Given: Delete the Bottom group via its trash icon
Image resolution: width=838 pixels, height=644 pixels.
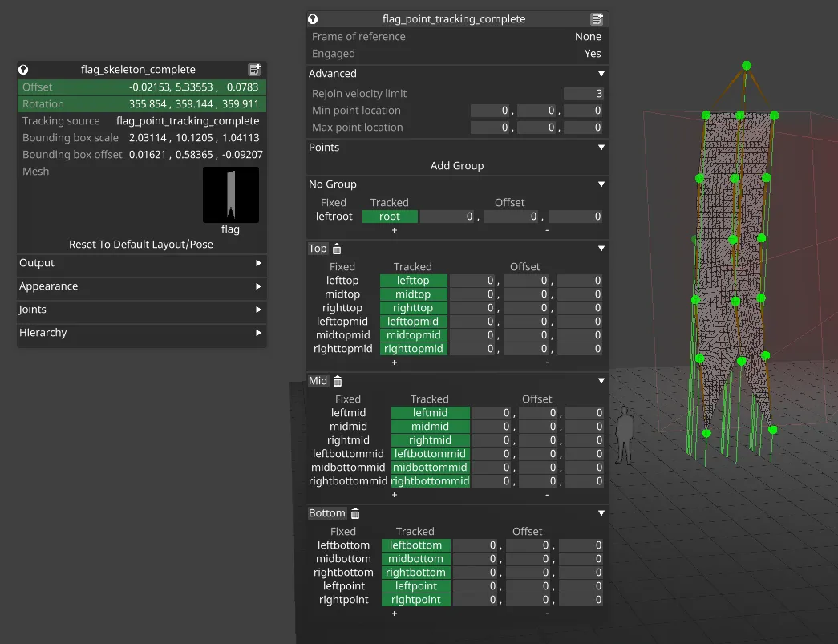Looking at the screenshot, I should coord(355,513).
